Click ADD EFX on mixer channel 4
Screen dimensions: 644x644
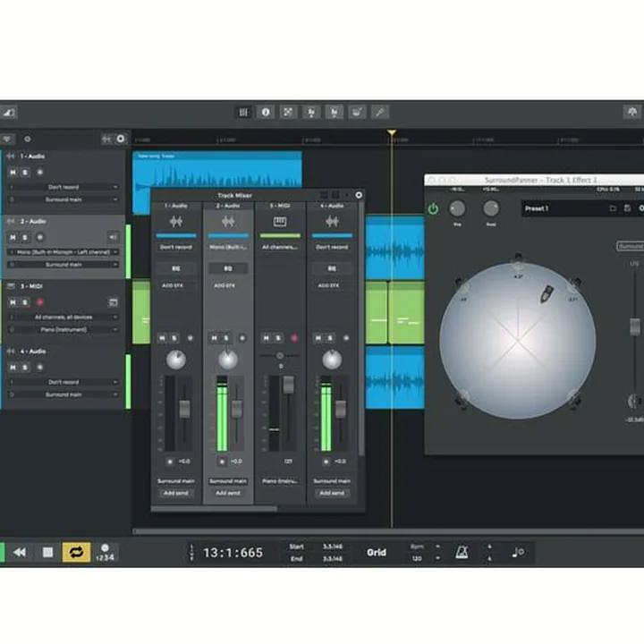[x=328, y=285]
